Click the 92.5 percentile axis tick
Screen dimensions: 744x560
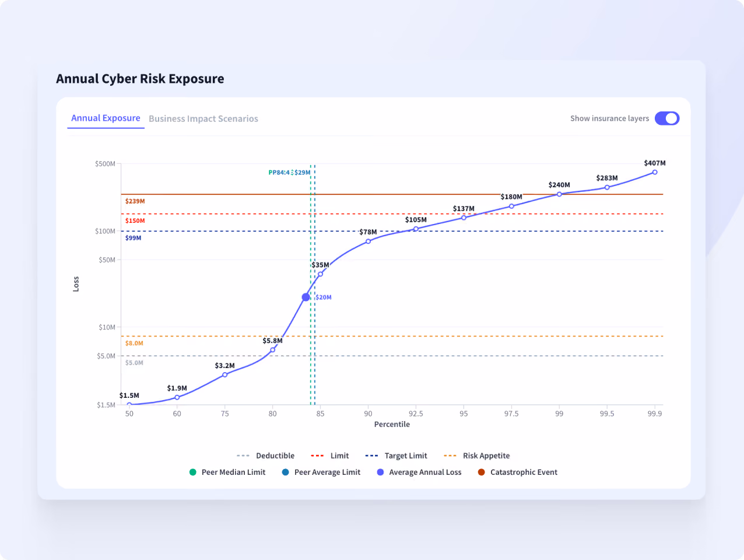[x=416, y=414]
